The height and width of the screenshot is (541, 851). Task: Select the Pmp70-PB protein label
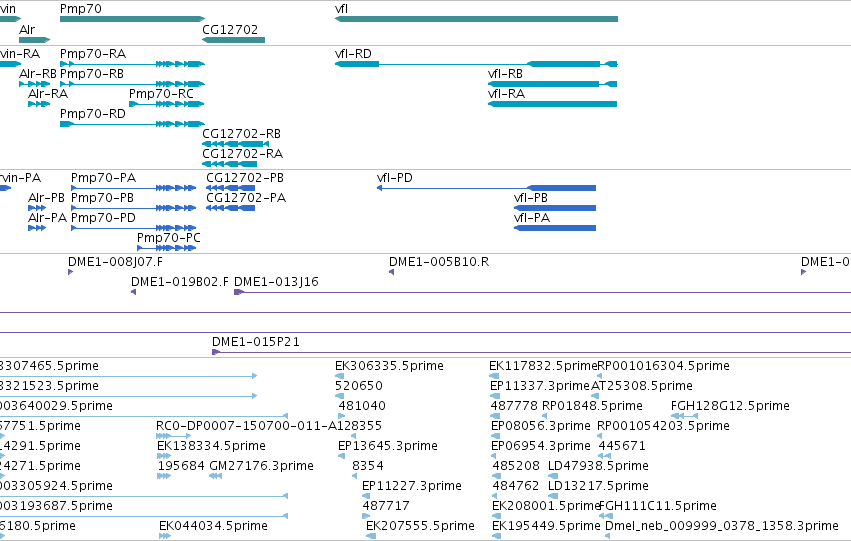point(103,198)
